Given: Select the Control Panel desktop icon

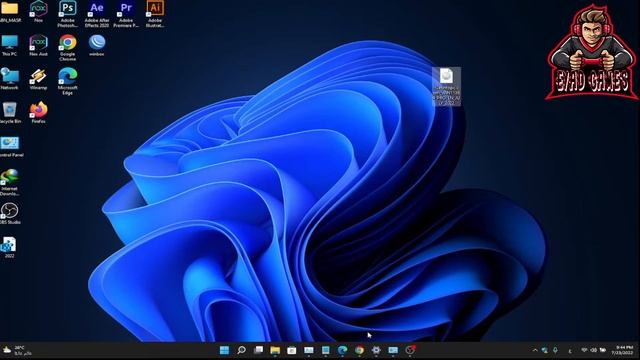Looking at the screenshot, I should coord(11,147).
